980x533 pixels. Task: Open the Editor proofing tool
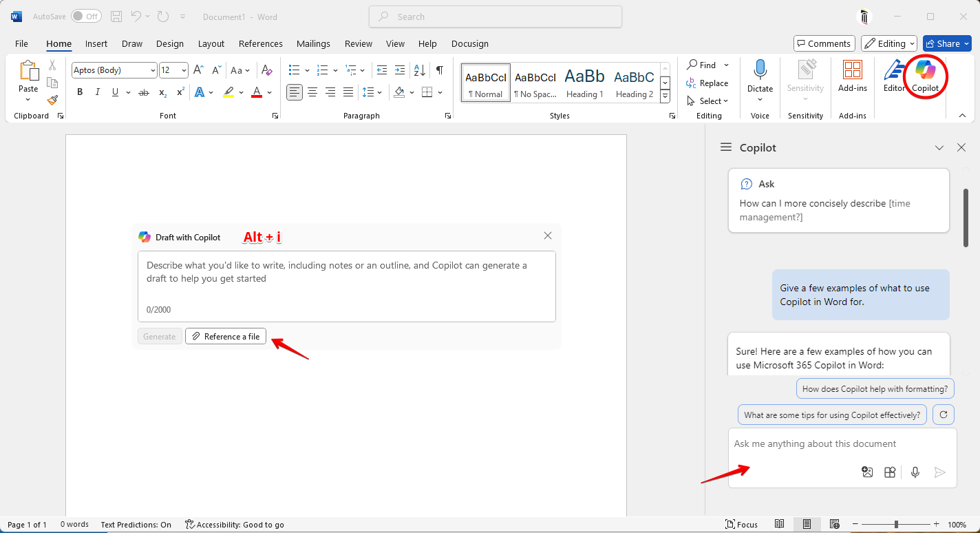(x=894, y=76)
